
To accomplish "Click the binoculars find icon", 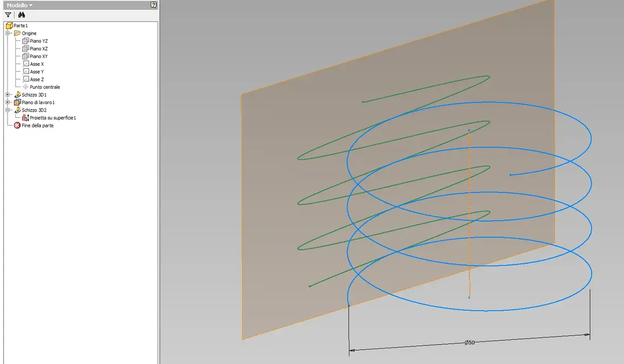I will point(22,15).
